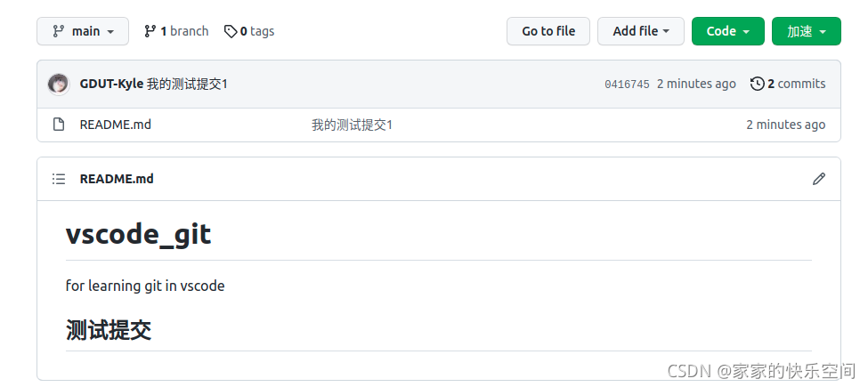Open the README outline list icon

(59, 179)
